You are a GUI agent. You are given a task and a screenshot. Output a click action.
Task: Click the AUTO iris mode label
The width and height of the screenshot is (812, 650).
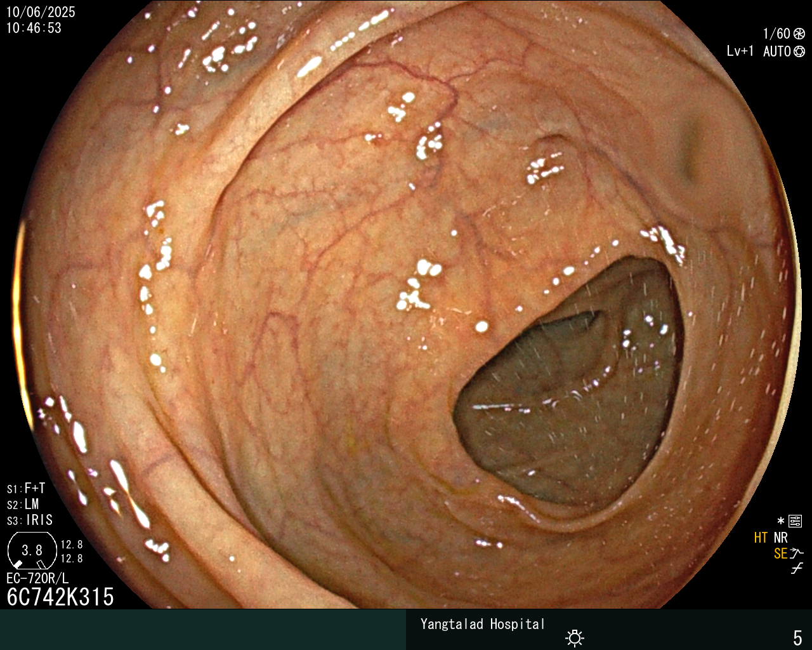(x=777, y=51)
